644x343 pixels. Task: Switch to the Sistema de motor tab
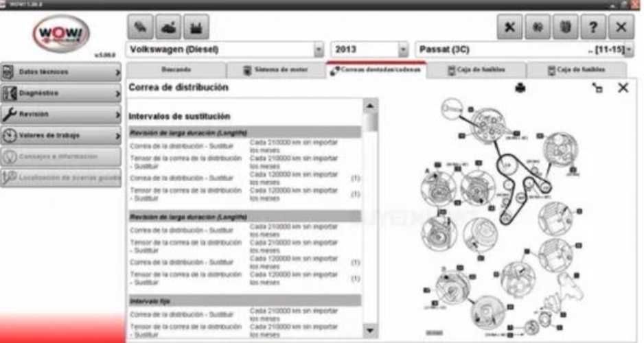coord(276,70)
